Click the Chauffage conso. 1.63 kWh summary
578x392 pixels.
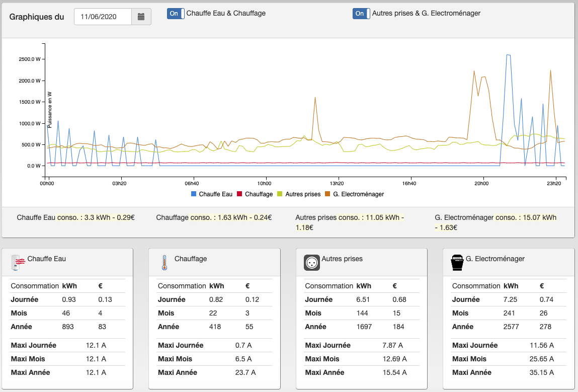(x=214, y=217)
